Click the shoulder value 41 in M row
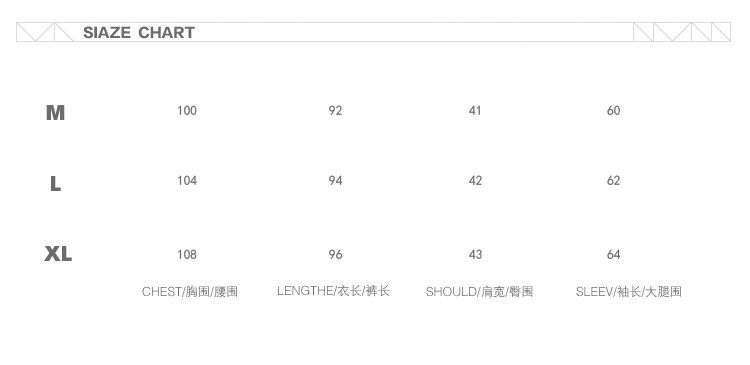The image size is (750, 365). (x=475, y=111)
